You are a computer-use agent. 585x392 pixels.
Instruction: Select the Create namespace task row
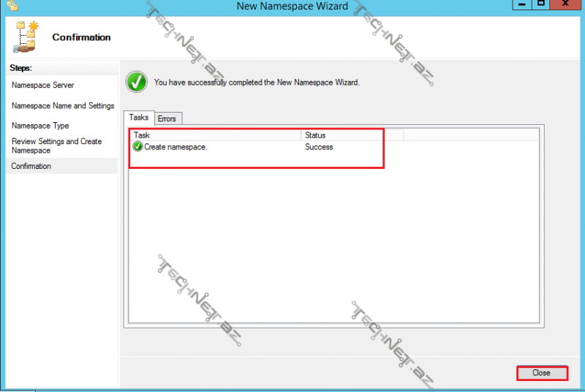click(175, 147)
